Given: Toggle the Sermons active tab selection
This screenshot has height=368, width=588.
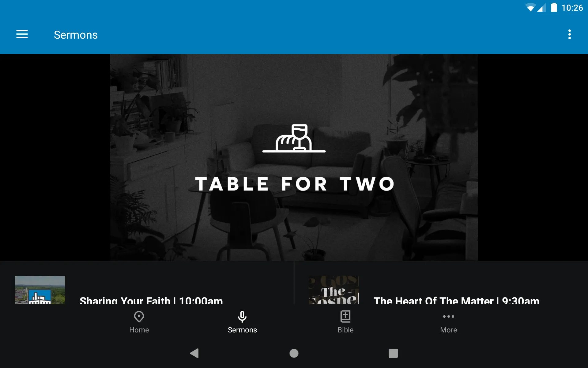Looking at the screenshot, I should point(242,322).
